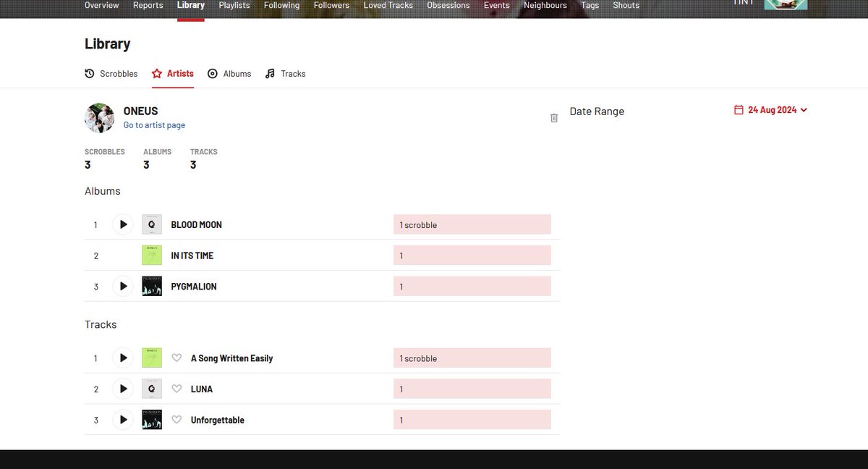
Task: Click the LUNA scrobble count bar
Action: [472, 389]
